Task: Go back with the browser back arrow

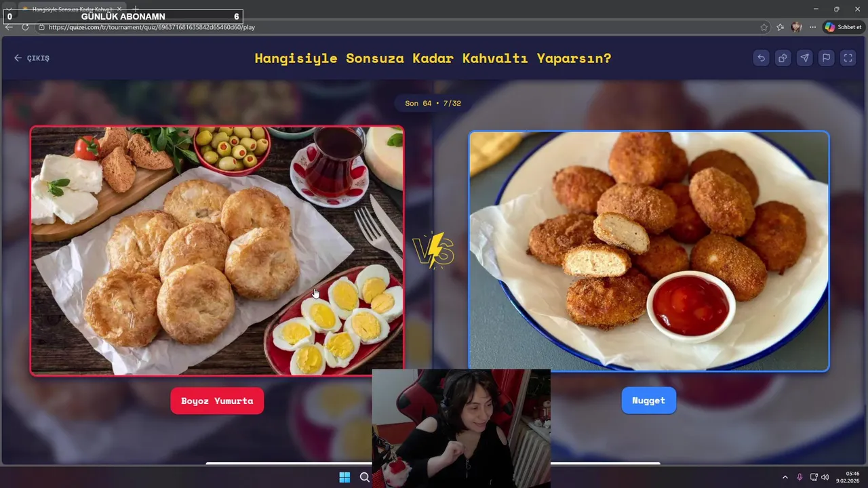Action: [9, 27]
